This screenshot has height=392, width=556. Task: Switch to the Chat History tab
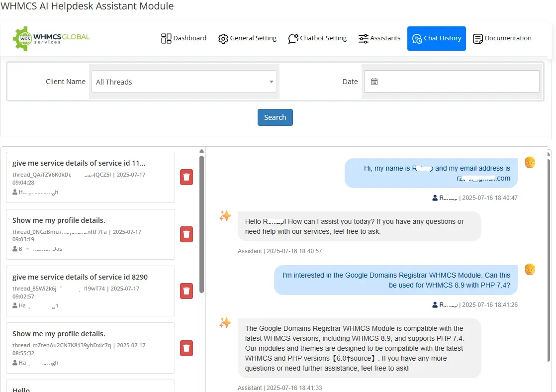(x=436, y=38)
